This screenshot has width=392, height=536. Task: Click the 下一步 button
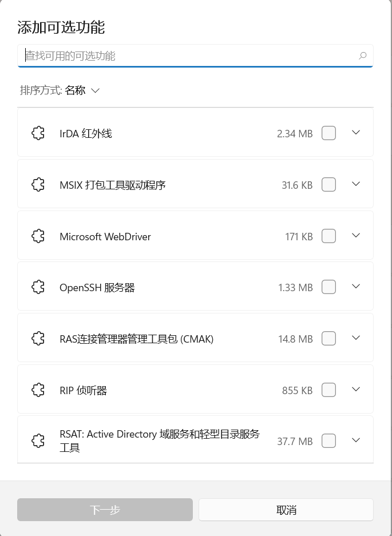pos(105,510)
